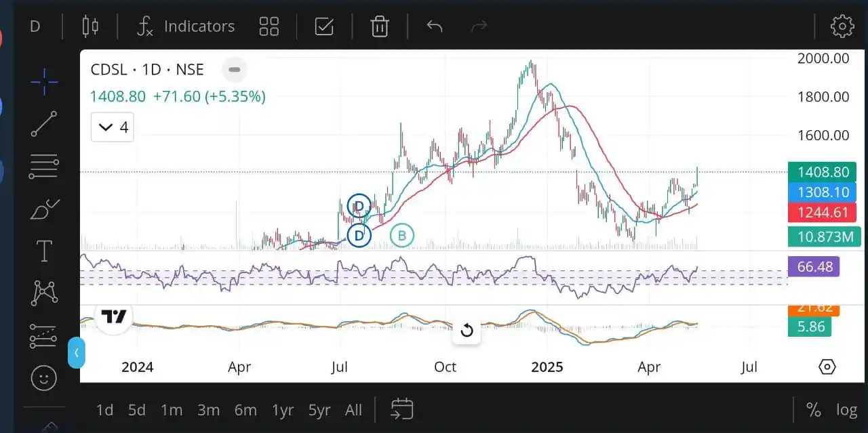Screen dimensions: 868x433
Task: Click the 2025 time axis label
Action: click(x=547, y=367)
